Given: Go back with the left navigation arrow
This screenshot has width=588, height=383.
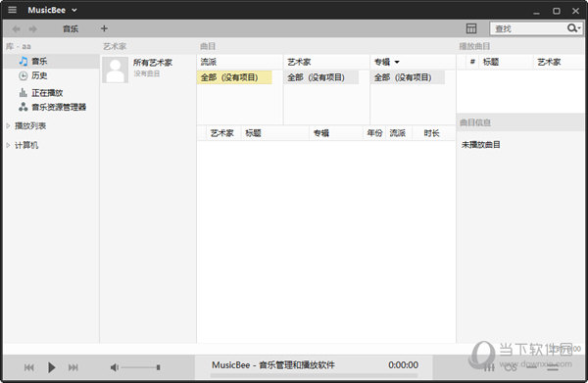Looking at the screenshot, I should pyautogui.click(x=16, y=28).
